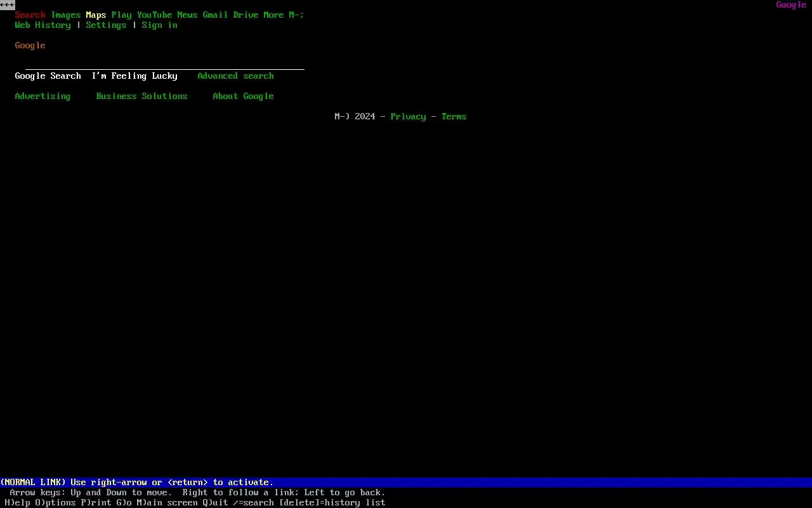Image resolution: width=812 pixels, height=508 pixels.
Task: Click the H)elp command in bottom bar
Action: pyautogui.click(x=18, y=503)
